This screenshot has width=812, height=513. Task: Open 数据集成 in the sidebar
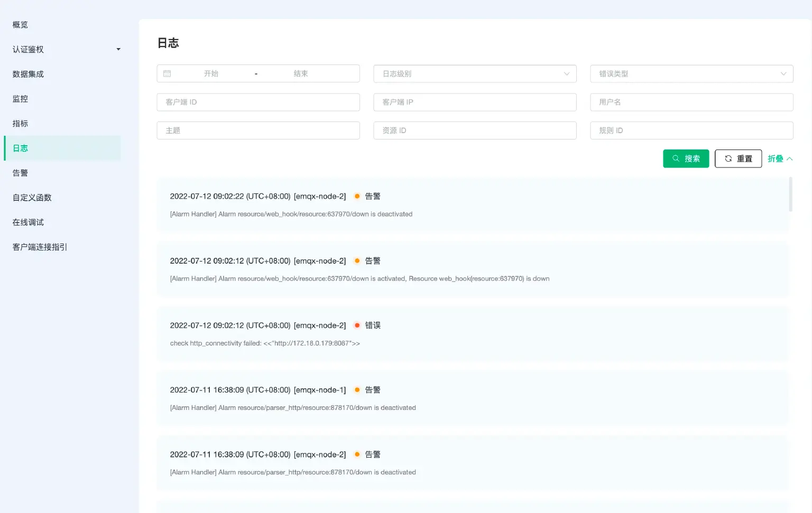[x=29, y=74]
